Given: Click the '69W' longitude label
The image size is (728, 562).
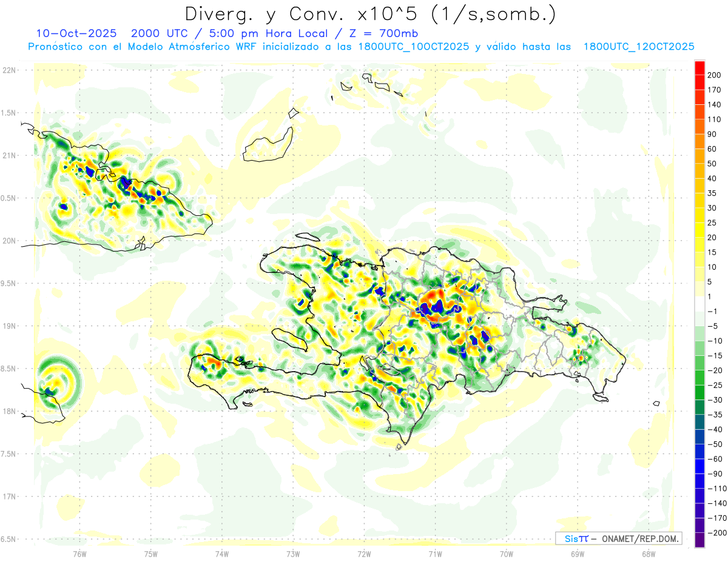Looking at the screenshot, I should pyautogui.click(x=578, y=554).
